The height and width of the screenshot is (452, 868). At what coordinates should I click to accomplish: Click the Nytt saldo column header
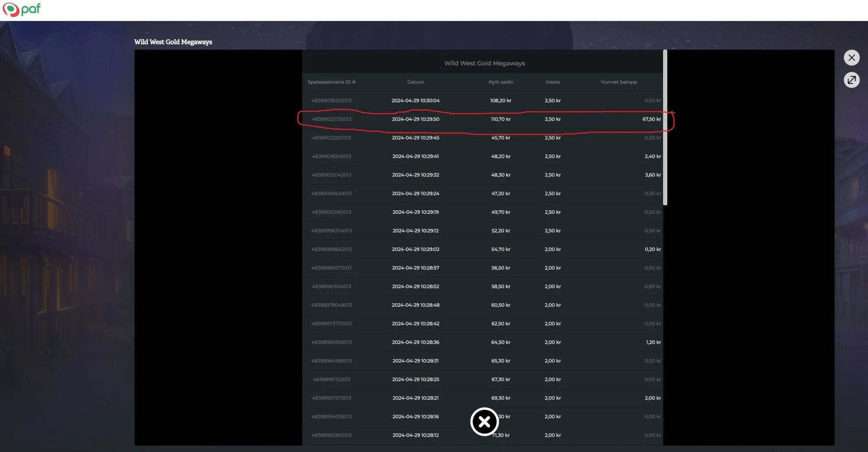(x=501, y=82)
